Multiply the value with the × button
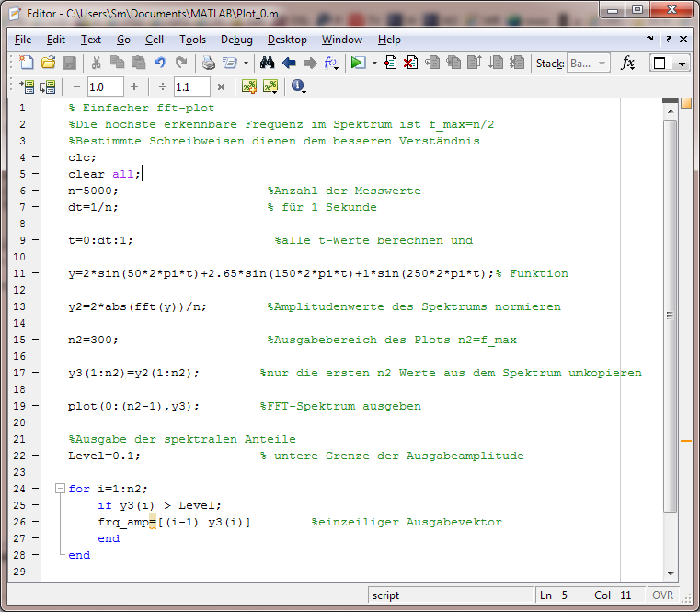 pos(221,87)
